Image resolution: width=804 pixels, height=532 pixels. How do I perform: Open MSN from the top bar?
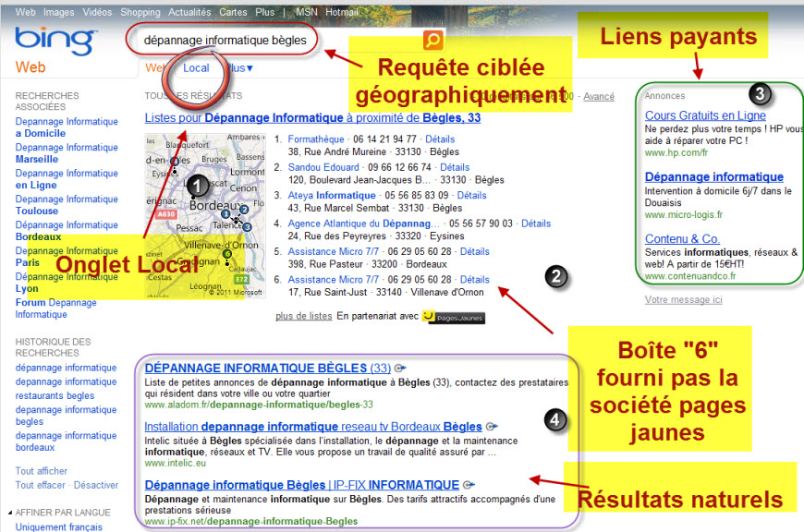307,12
